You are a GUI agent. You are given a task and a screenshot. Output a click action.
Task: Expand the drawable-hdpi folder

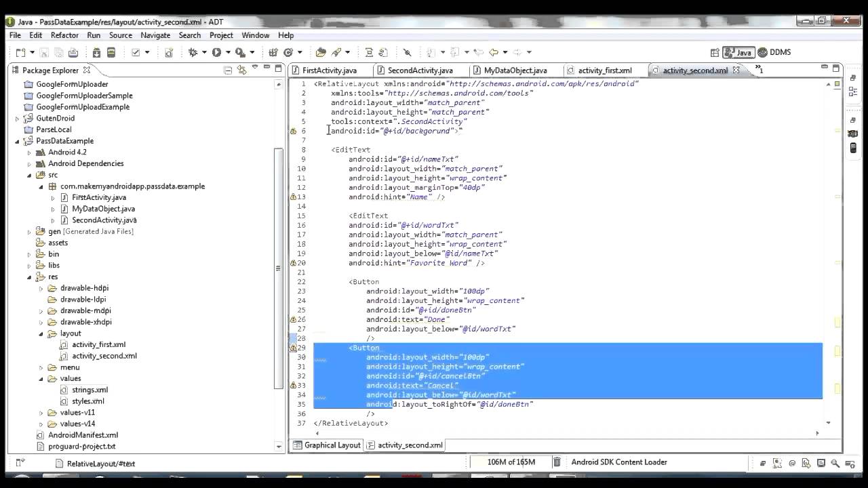pos(41,288)
